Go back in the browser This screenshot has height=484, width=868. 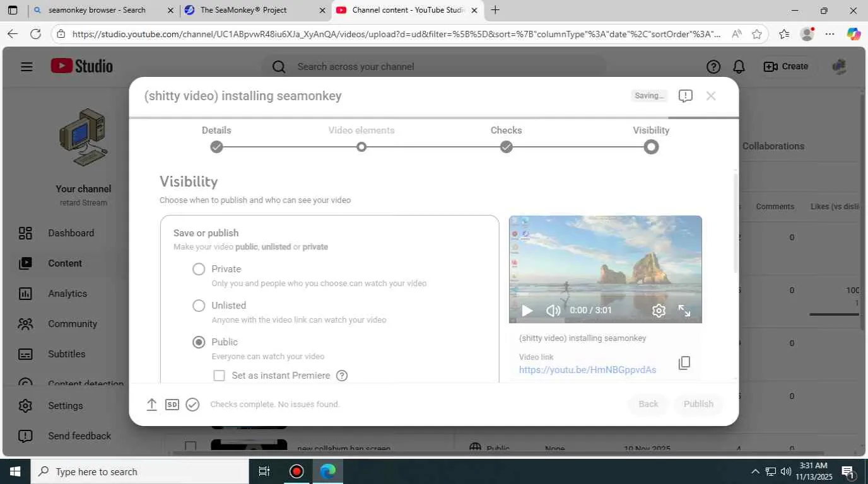(12, 34)
